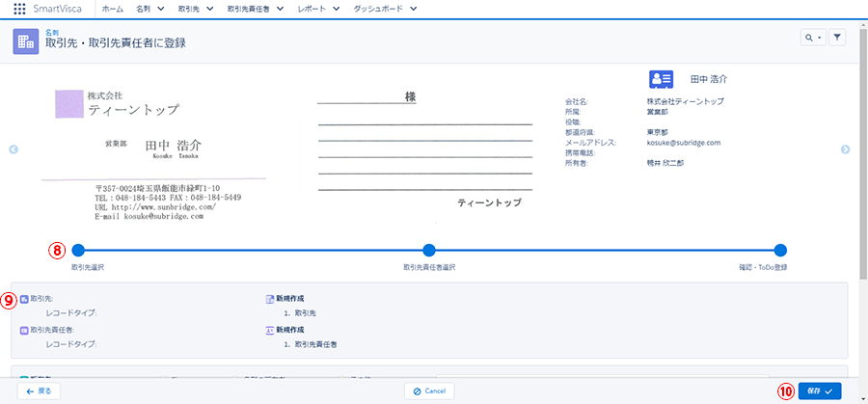Viewport: 868px width, 404px height.
Task: Select the 取引先責任者選択 step on the progress bar
Action: click(429, 251)
